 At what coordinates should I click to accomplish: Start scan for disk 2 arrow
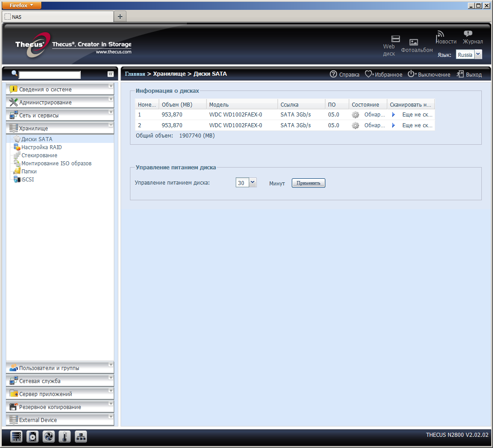[394, 125]
